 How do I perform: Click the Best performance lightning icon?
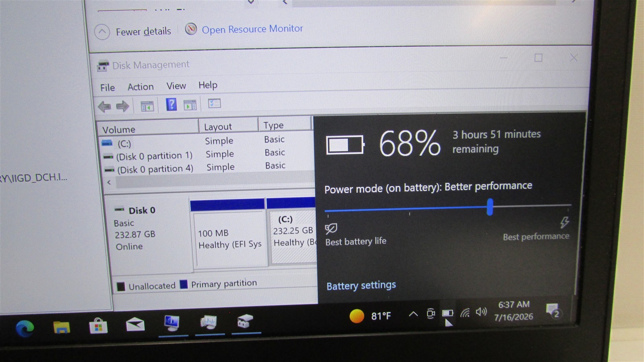click(564, 222)
